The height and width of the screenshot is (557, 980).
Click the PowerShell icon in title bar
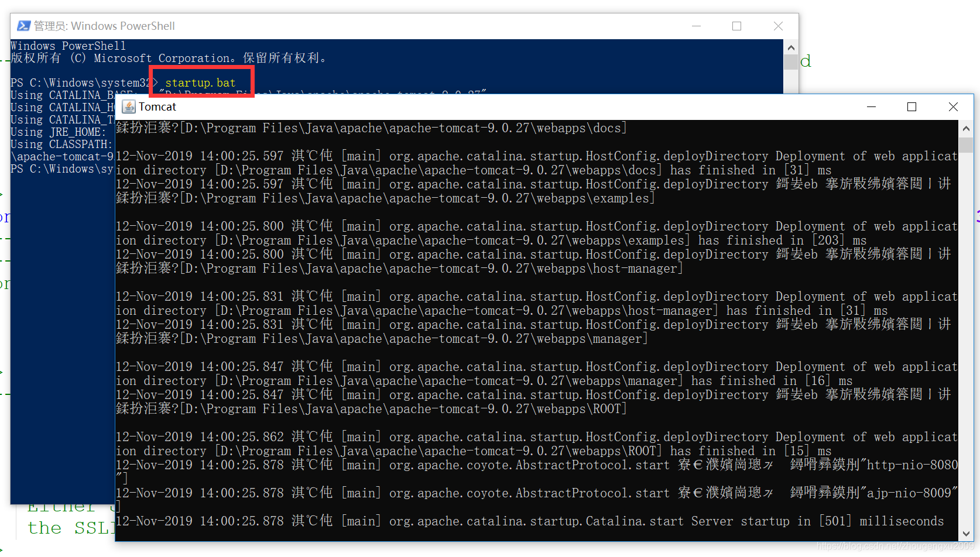23,26
